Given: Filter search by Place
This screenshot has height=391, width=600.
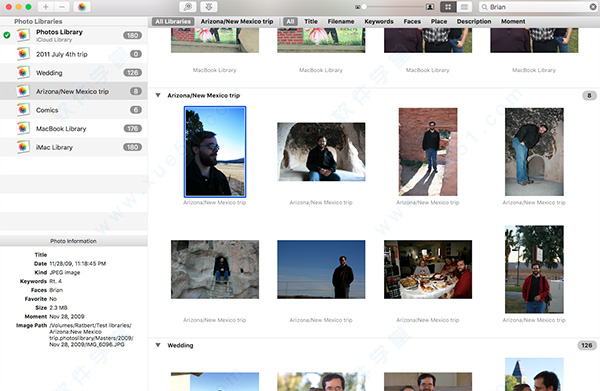Looking at the screenshot, I should point(439,21).
